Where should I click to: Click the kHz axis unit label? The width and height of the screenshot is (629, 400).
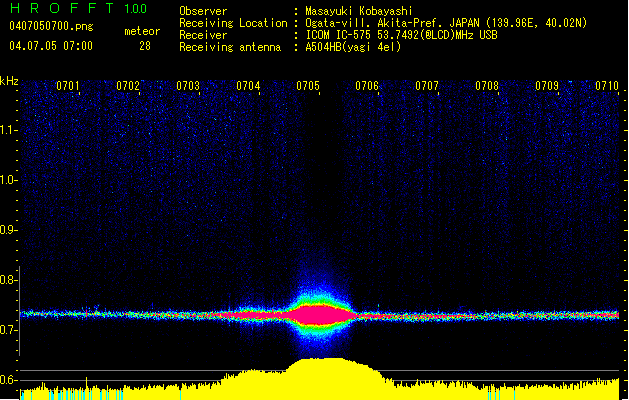tap(9, 82)
